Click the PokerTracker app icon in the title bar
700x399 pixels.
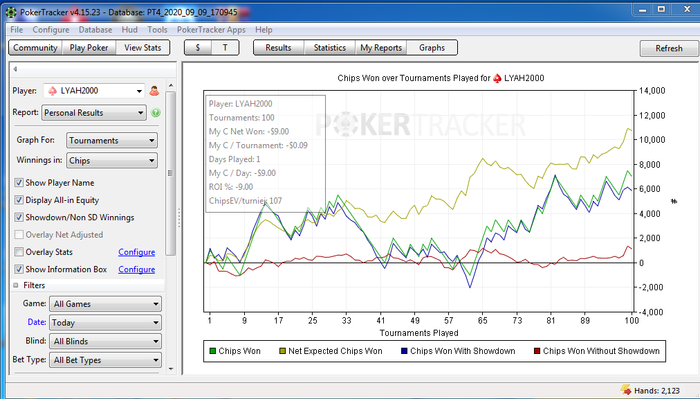click(x=10, y=12)
